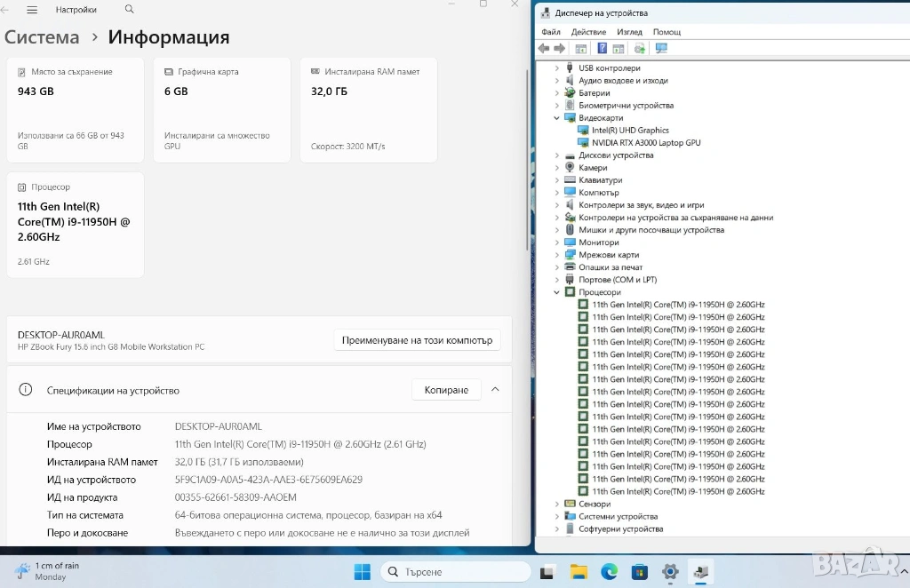
Task: Collapse the Процесори tree node
Action: [x=557, y=292]
